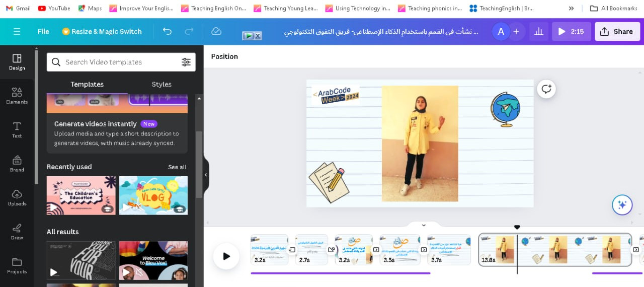Select the VLOG template thumbnail
The image size is (644, 287).
click(153, 195)
